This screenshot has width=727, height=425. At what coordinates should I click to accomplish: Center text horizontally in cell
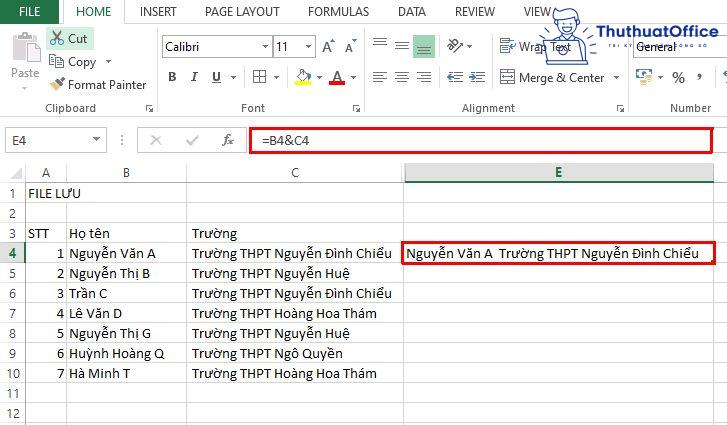tap(402, 77)
